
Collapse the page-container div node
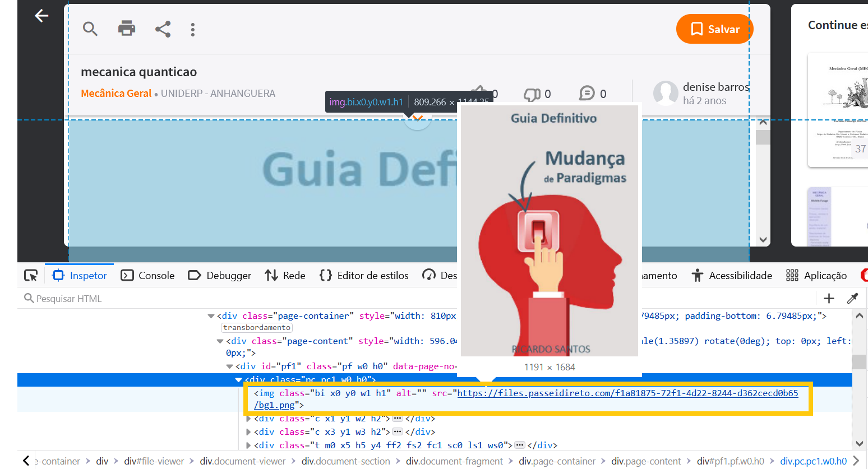211,316
